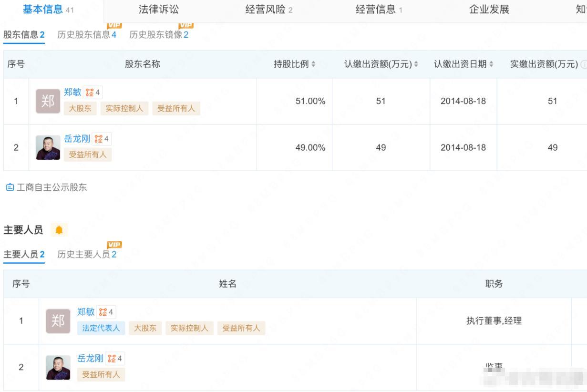Click the 工商自主公示股东 link
The image size is (587, 392).
(x=52, y=187)
